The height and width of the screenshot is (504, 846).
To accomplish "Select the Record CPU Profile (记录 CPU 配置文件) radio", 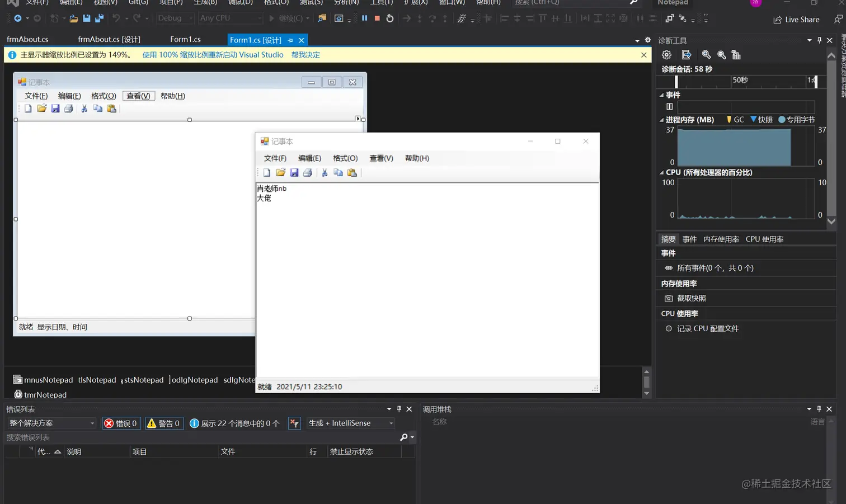I will pyautogui.click(x=669, y=329).
